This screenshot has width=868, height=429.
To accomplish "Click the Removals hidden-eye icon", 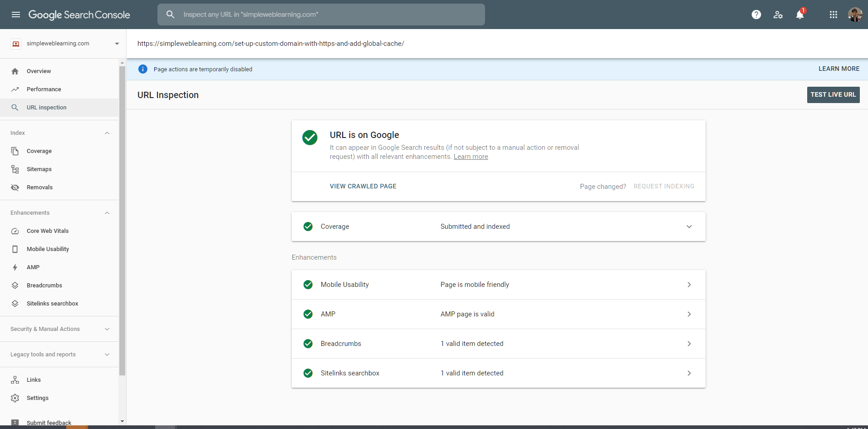I will click(x=15, y=187).
